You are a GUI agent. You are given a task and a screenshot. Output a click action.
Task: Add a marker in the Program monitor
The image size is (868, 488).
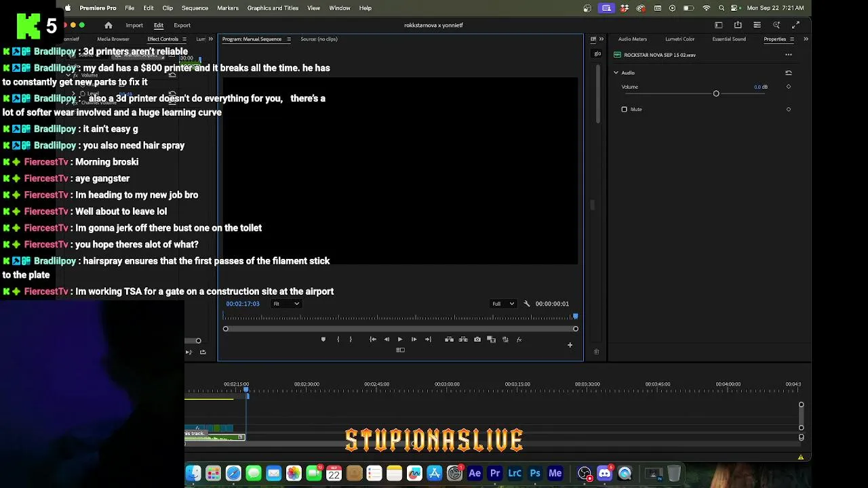point(323,340)
